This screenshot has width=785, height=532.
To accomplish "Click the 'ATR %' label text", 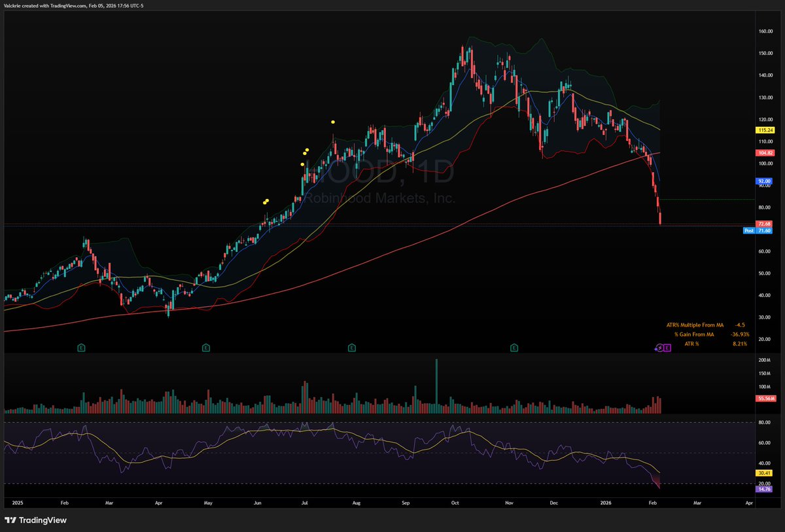I will coord(691,344).
